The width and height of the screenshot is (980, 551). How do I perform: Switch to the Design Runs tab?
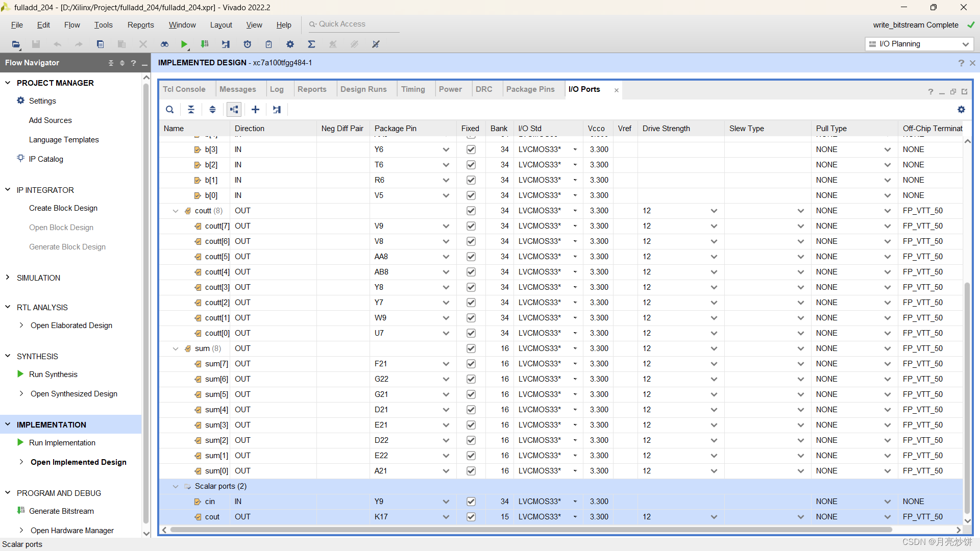pyautogui.click(x=363, y=89)
